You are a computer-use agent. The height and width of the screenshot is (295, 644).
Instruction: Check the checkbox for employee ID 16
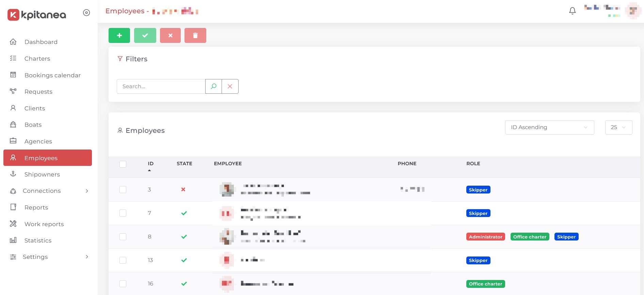click(x=123, y=283)
